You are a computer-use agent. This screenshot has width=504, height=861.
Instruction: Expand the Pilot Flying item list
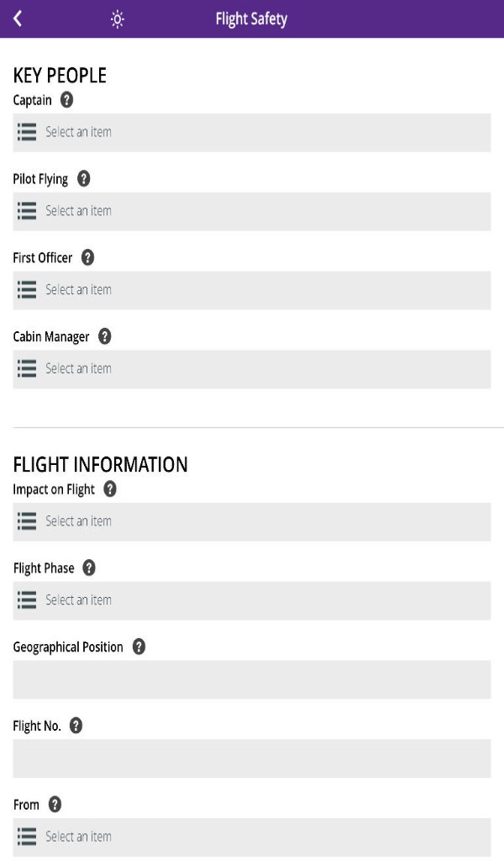tap(252, 211)
